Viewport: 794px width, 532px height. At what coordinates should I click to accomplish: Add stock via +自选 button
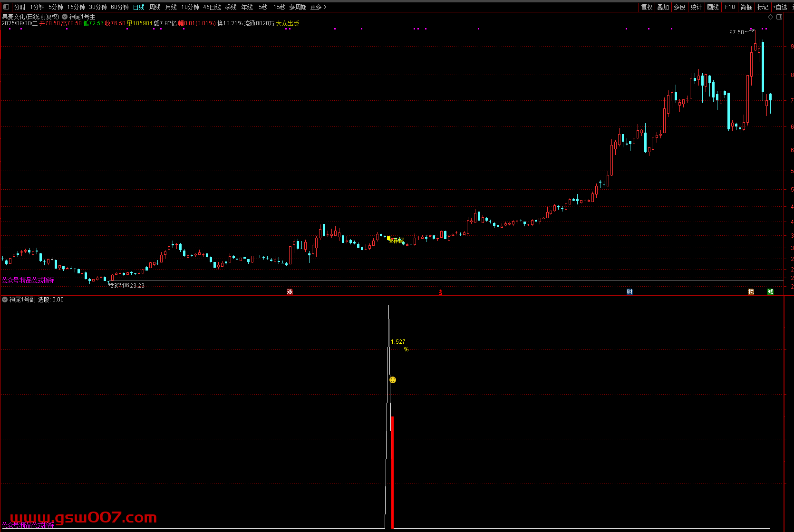pos(780,7)
